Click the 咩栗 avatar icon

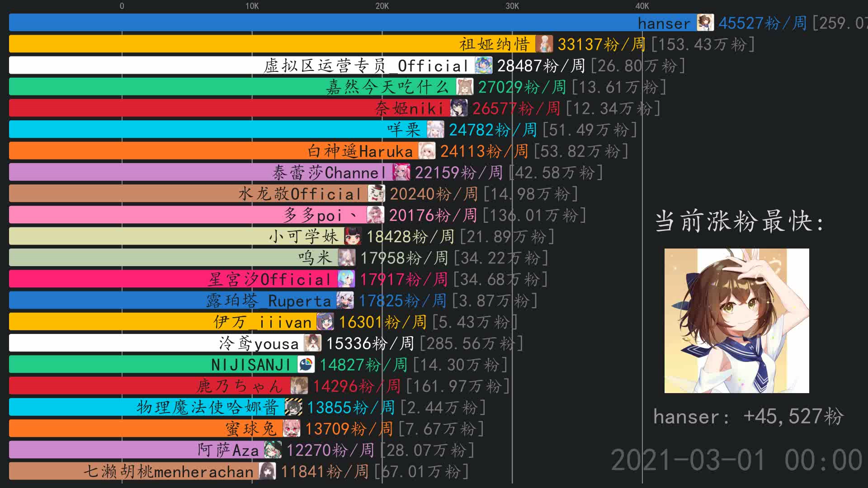[436, 129]
